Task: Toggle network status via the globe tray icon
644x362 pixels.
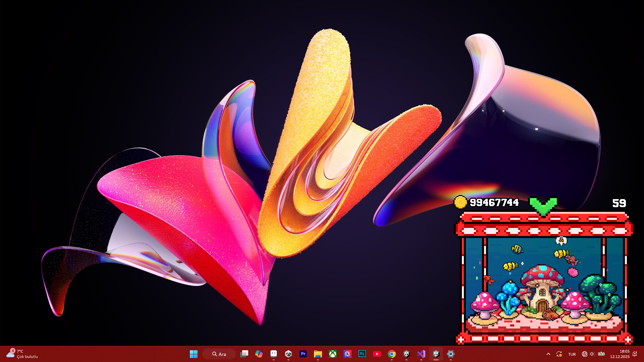Action: coord(585,354)
